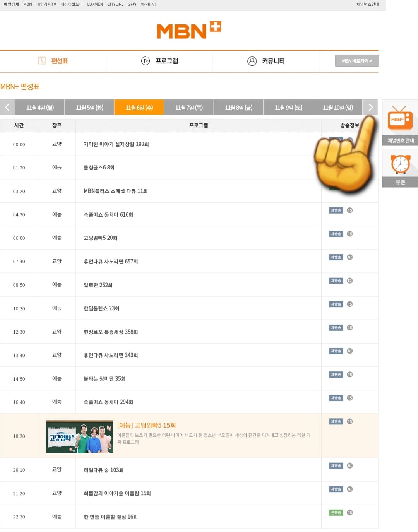The image size is (418, 532).
Task: Select the 편성표 clipboard icon
Action: (43, 61)
